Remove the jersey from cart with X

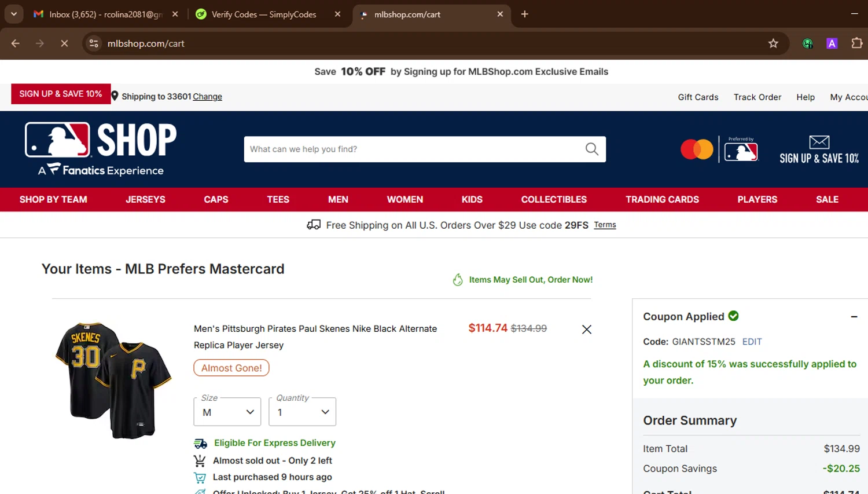click(x=586, y=330)
